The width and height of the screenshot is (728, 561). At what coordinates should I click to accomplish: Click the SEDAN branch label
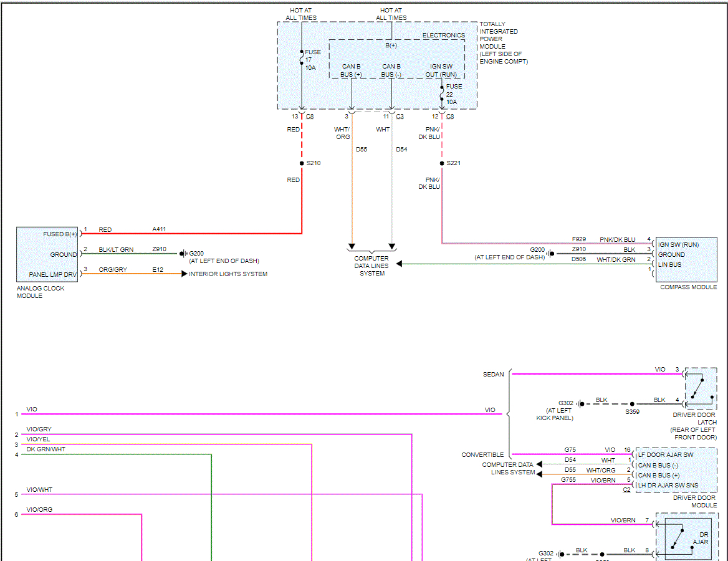click(x=493, y=375)
